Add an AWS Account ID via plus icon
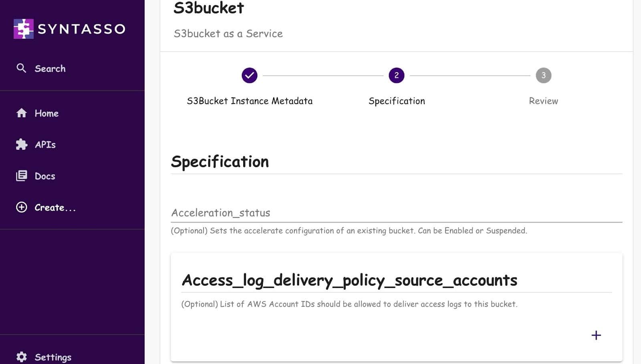 [596, 336]
